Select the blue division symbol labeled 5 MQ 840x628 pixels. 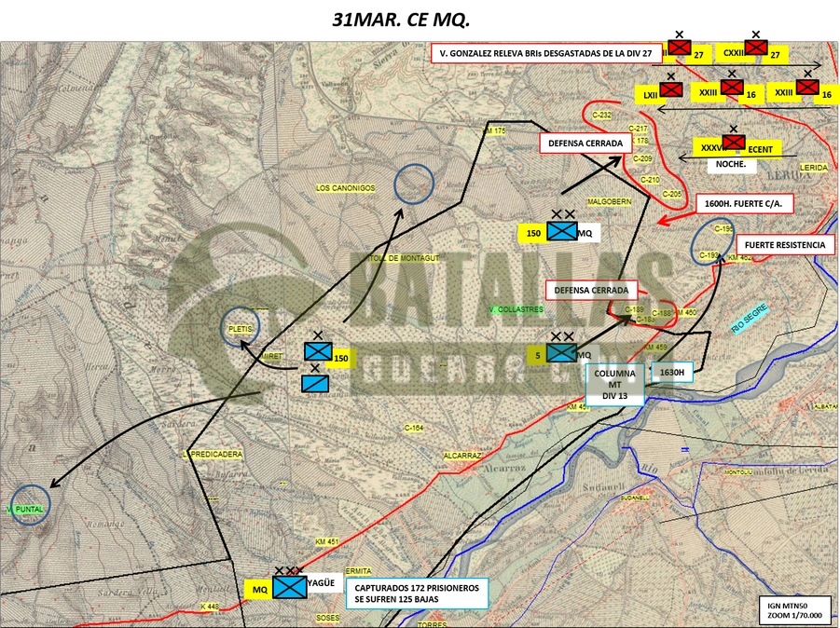(561, 352)
